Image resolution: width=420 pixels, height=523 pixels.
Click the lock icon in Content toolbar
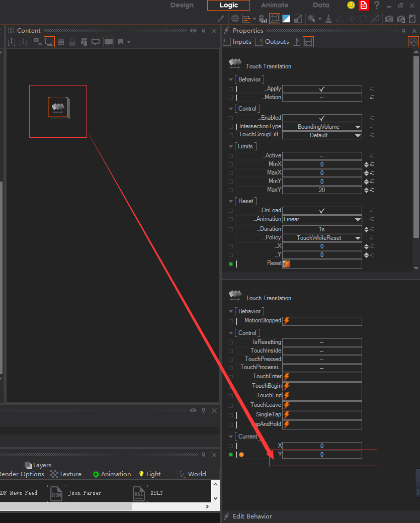(72, 42)
